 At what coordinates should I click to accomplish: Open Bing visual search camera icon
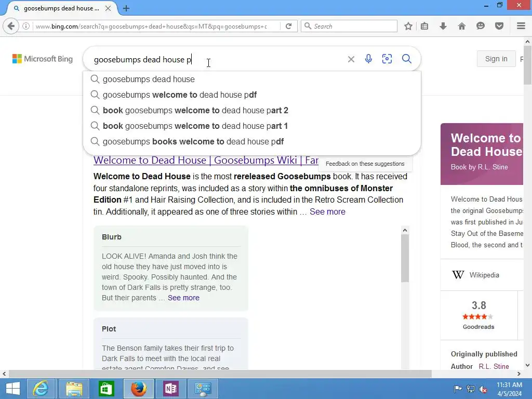[387, 59]
